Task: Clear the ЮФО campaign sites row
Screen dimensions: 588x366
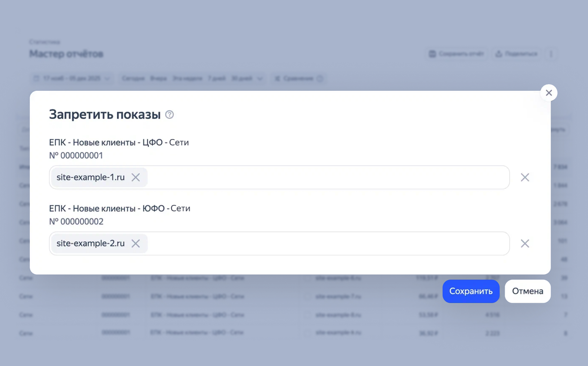Action: click(525, 243)
